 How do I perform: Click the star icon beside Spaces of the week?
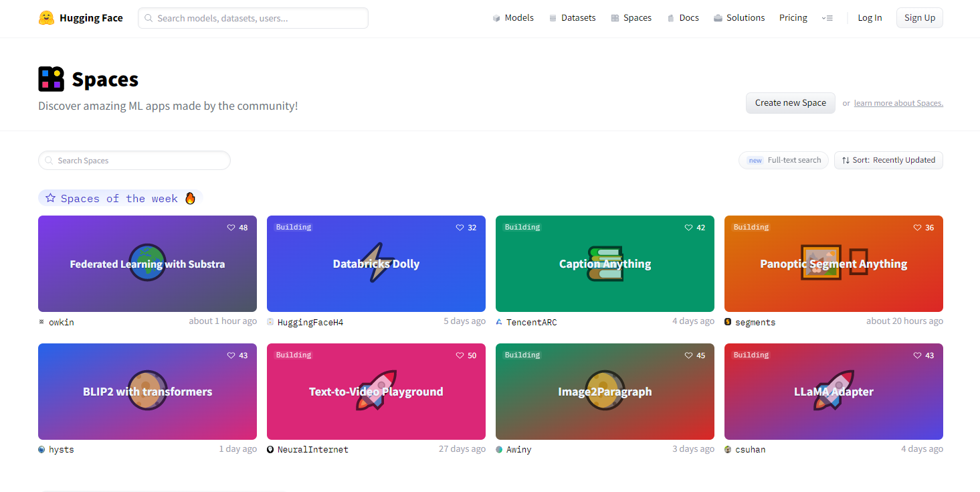pos(50,198)
